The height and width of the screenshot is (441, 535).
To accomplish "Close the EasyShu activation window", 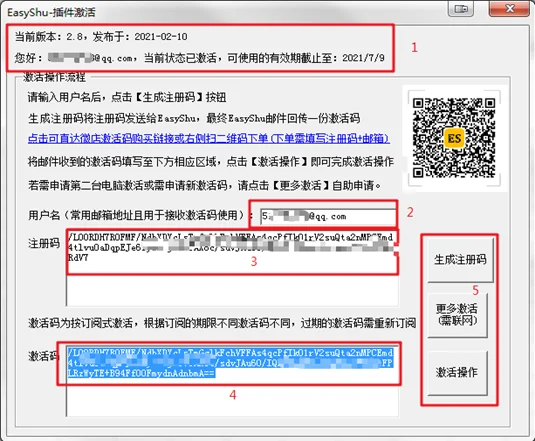I will (509, 9).
